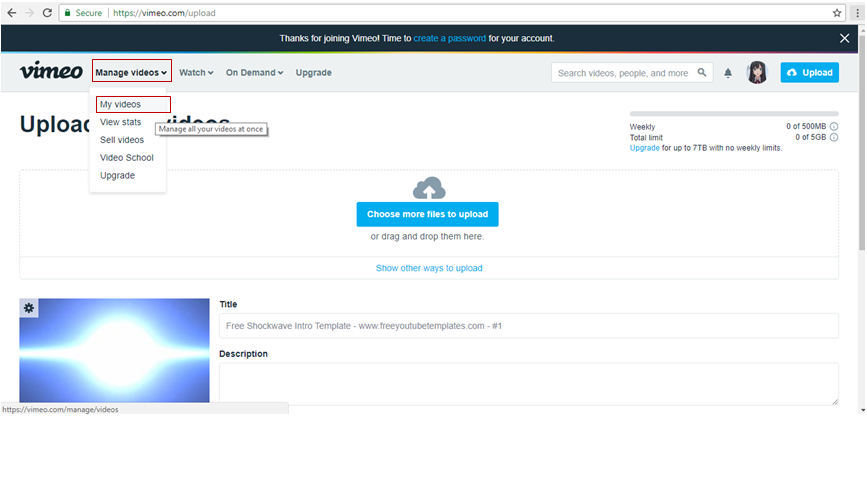Click the search magnifier icon
The width and height of the screenshot is (867, 499).
click(702, 72)
